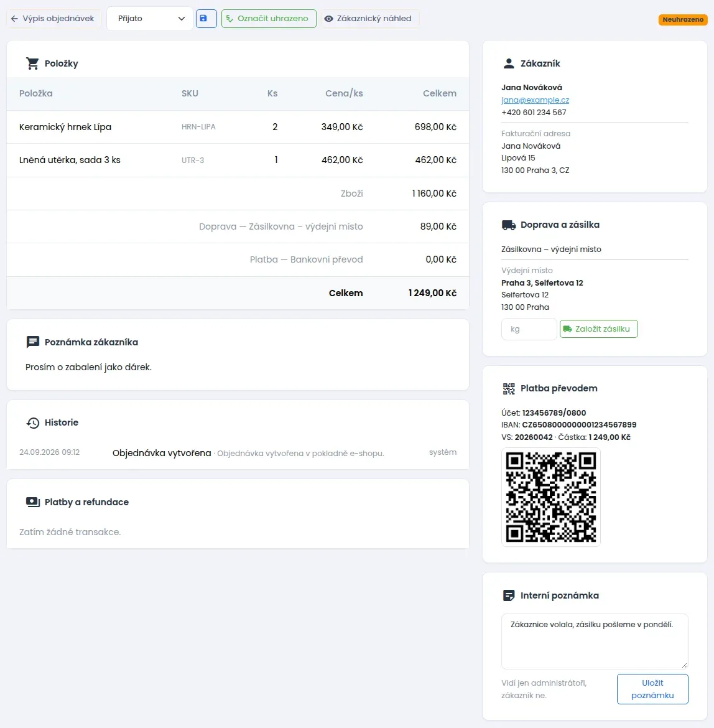Click the shopping cart icon beside Položky
Image resolution: width=714 pixels, height=728 pixels.
[x=32, y=63]
